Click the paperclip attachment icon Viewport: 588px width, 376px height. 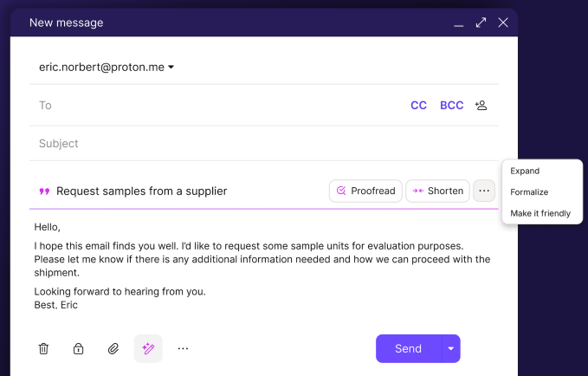pyautogui.click(x=113, y=348)
